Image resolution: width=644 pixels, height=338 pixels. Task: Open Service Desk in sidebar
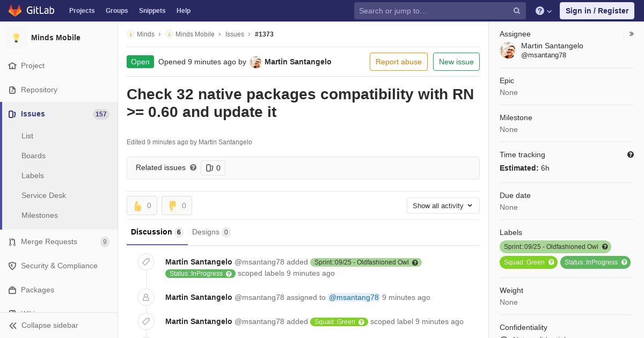[x=43, y=195]
